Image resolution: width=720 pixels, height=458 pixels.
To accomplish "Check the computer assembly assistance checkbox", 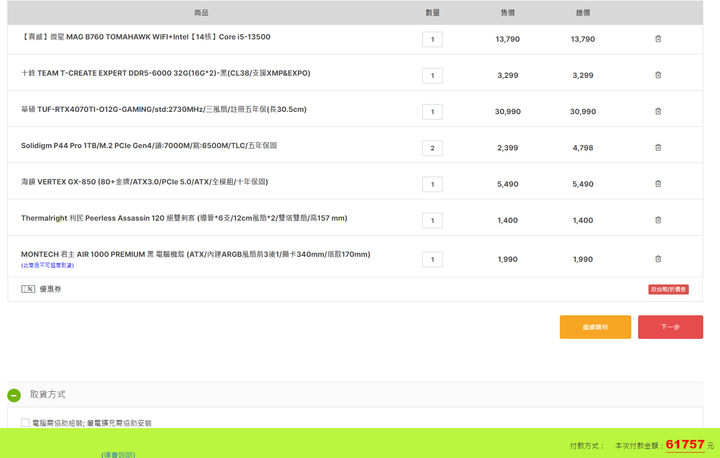I will (25, 423).
